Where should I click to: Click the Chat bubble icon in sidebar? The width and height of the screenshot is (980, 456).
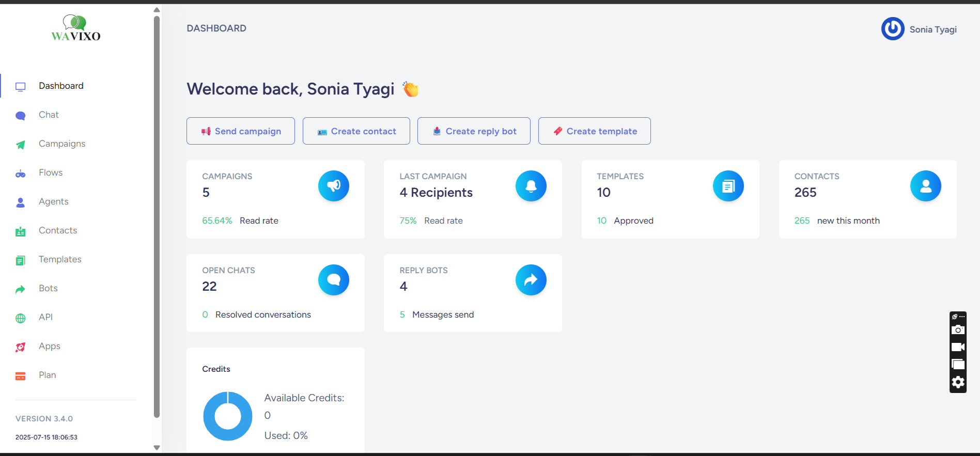click(21, 116)
